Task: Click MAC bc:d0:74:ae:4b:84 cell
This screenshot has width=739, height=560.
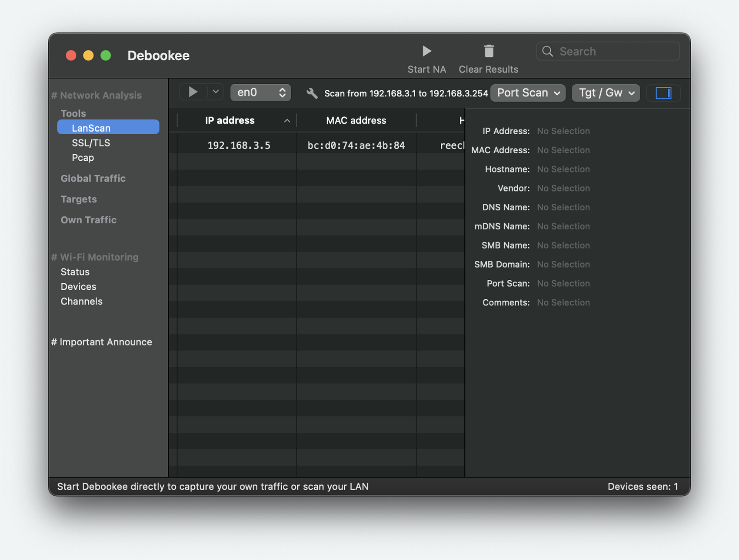Action: pyautogui.click(x=356, y=145)
